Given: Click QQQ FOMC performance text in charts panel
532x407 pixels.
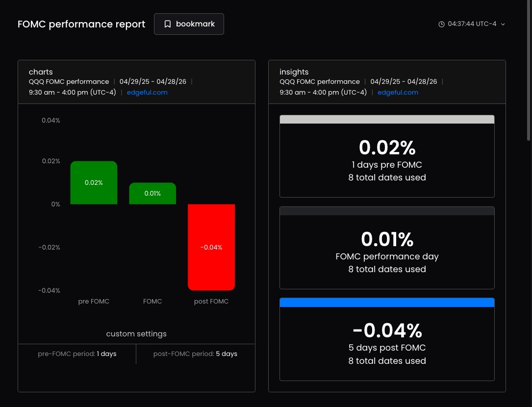Looking at the screenshot, I should click(69, 81).
